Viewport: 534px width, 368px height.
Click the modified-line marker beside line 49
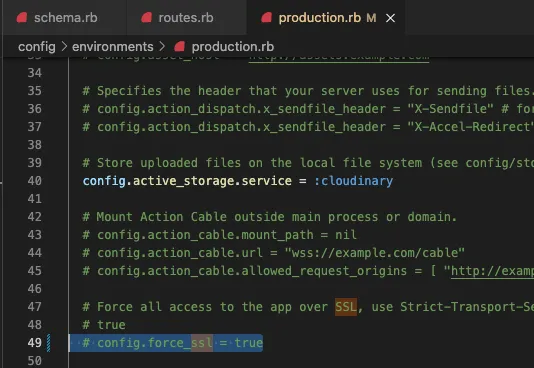[x=48, y=343]
